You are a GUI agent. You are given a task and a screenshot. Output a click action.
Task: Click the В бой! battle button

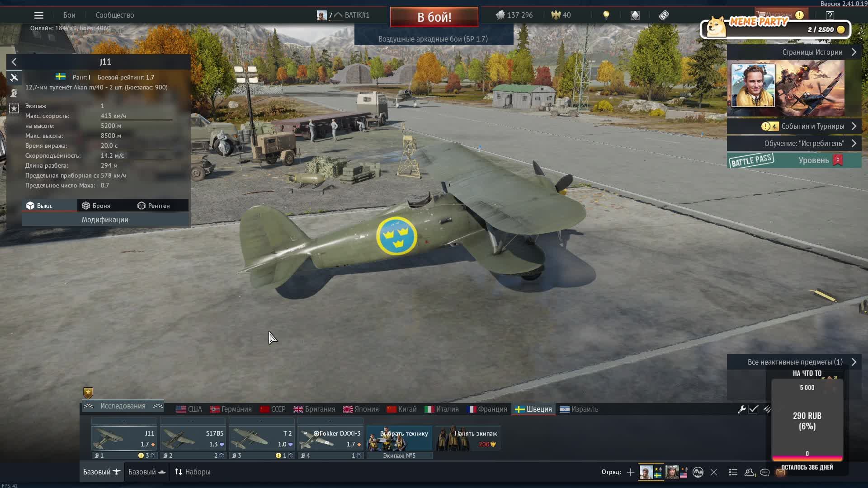[x=434, y=17]
